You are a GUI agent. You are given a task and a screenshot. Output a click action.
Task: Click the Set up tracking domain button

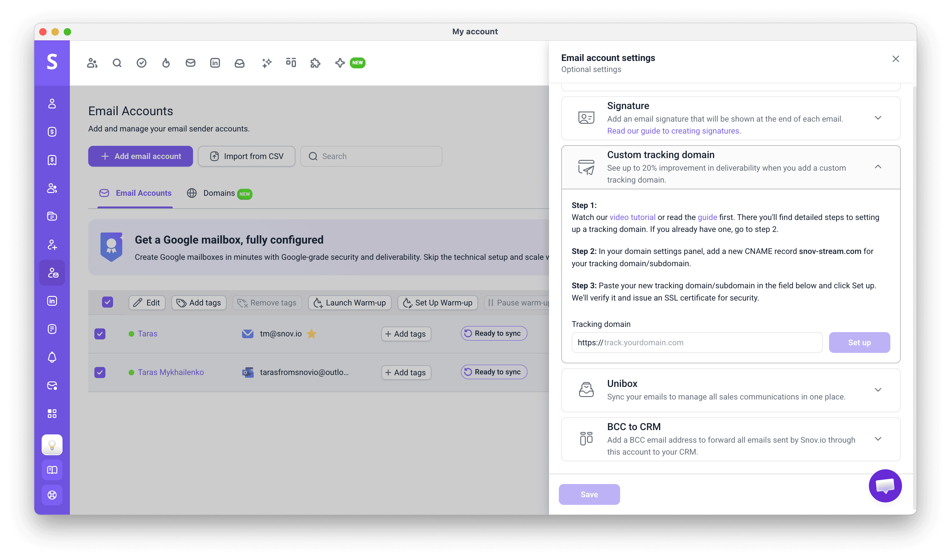tap(859, 342)
